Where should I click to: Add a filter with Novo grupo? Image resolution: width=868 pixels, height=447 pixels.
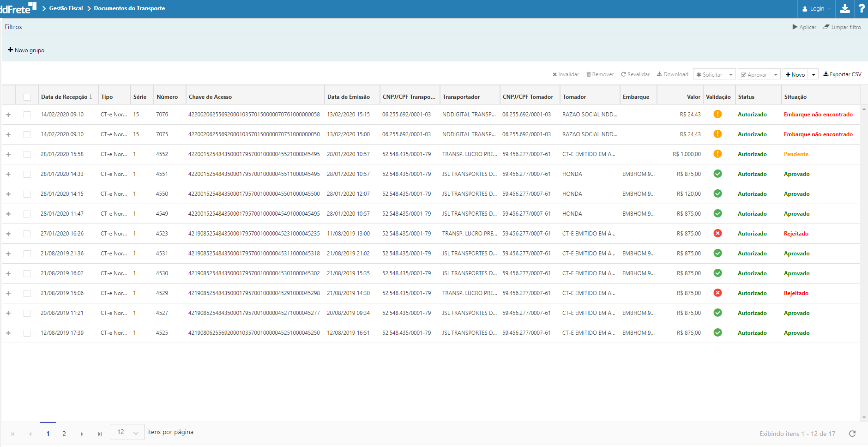tap(26, 50)
